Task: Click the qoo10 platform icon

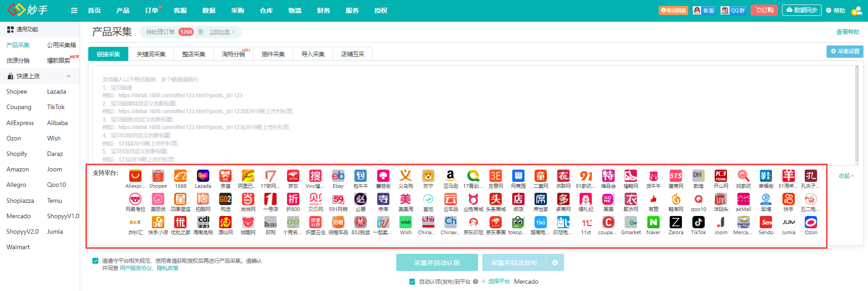Action: pos(698,199)
